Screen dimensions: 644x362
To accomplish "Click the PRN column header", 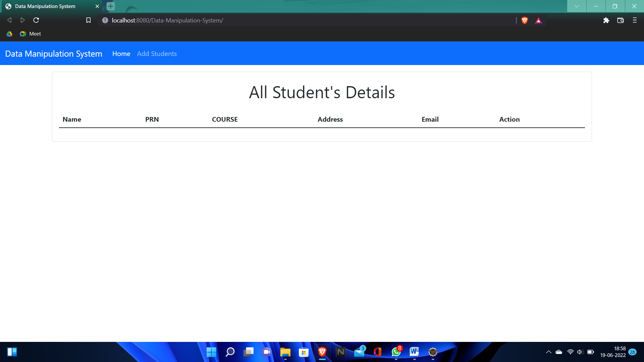I will (x=152, y=119).
